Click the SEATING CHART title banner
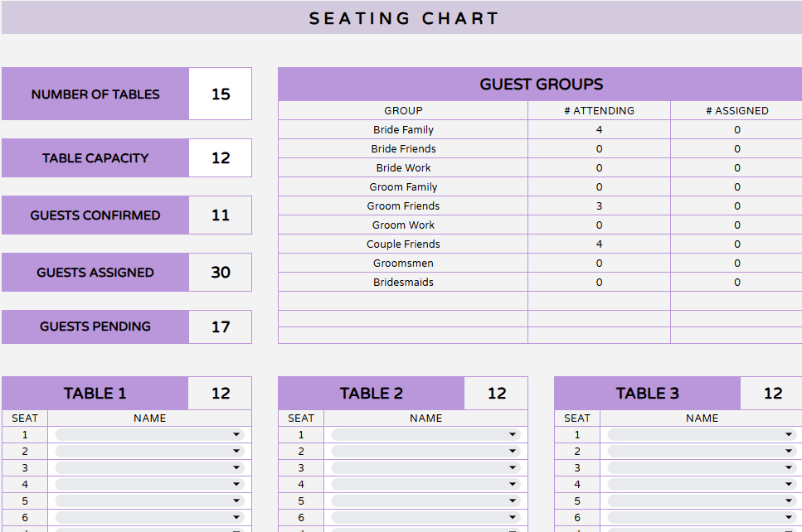 (401, 17)
